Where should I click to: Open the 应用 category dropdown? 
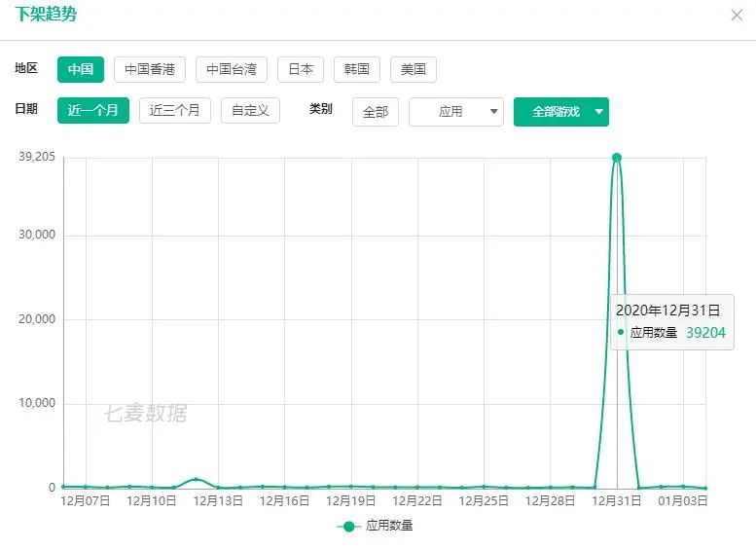point(455,112)
